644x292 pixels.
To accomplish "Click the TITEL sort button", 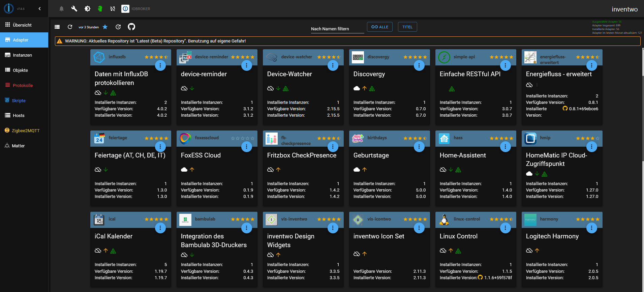I will pos(407,27).
